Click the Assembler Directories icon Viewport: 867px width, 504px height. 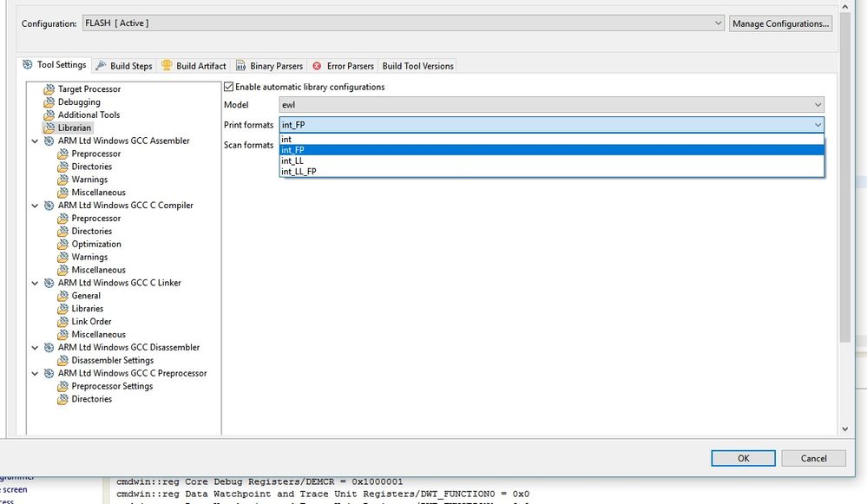[x=62, y=167]
